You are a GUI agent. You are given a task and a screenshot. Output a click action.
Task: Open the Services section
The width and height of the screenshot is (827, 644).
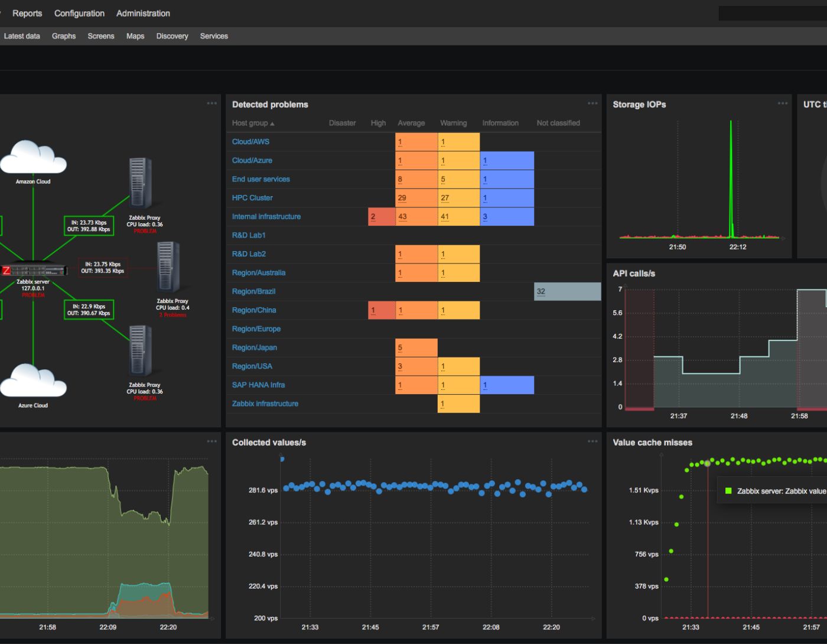(214, 36)
